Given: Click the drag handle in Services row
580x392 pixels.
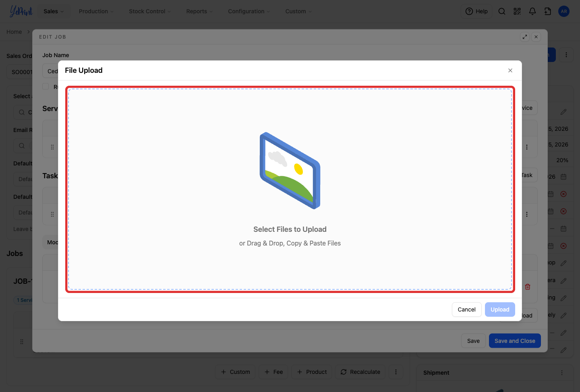Looking at the screenshot, I should (52, 147).
